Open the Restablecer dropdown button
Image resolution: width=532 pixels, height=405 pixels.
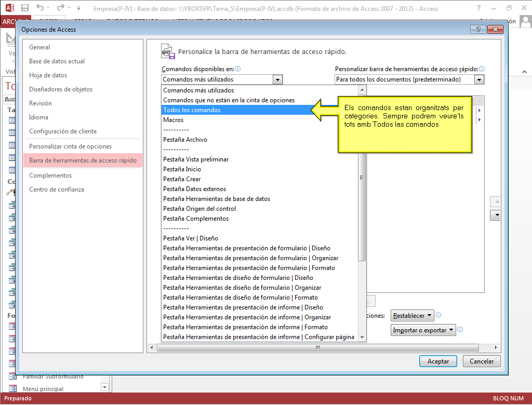[412, 316]
